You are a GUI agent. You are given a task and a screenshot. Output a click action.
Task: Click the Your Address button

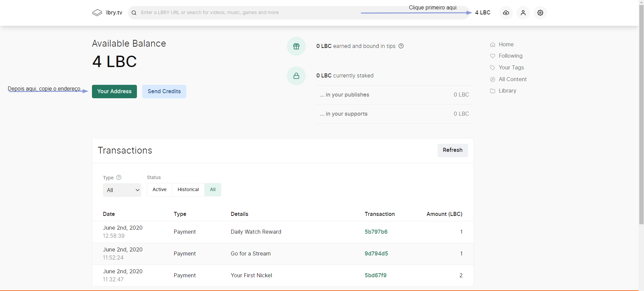coord(114,92)
